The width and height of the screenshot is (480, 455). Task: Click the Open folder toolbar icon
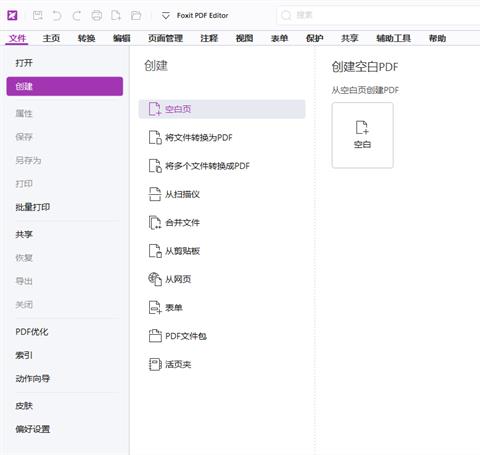136,15
